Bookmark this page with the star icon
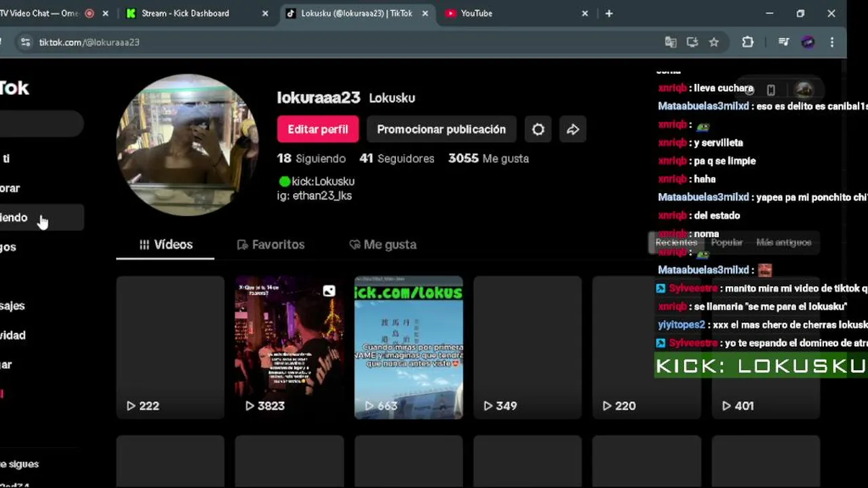The image size is (868, 488). point(714,42)
